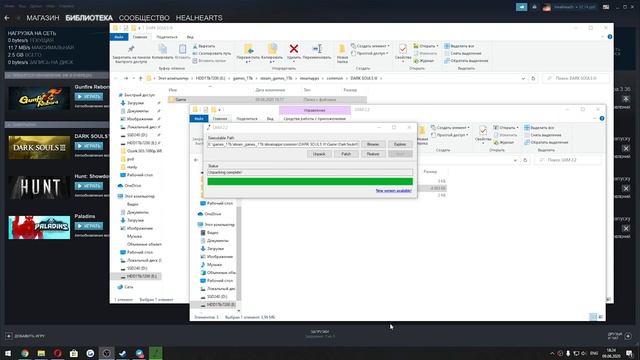Switch to Поделиться tab in back Explorer

(x=167, y=37)
